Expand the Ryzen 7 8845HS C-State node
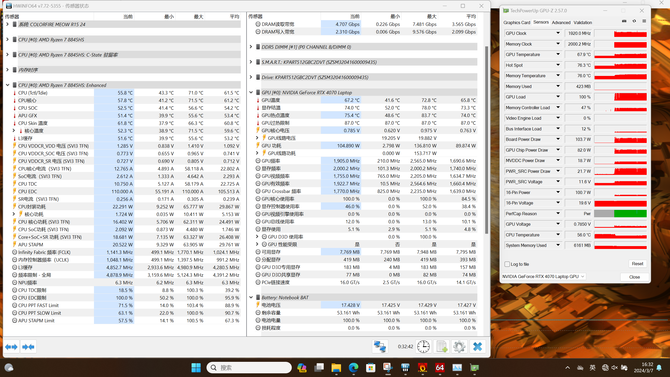Screen dimensions: 670x377 tap(7, 55)
